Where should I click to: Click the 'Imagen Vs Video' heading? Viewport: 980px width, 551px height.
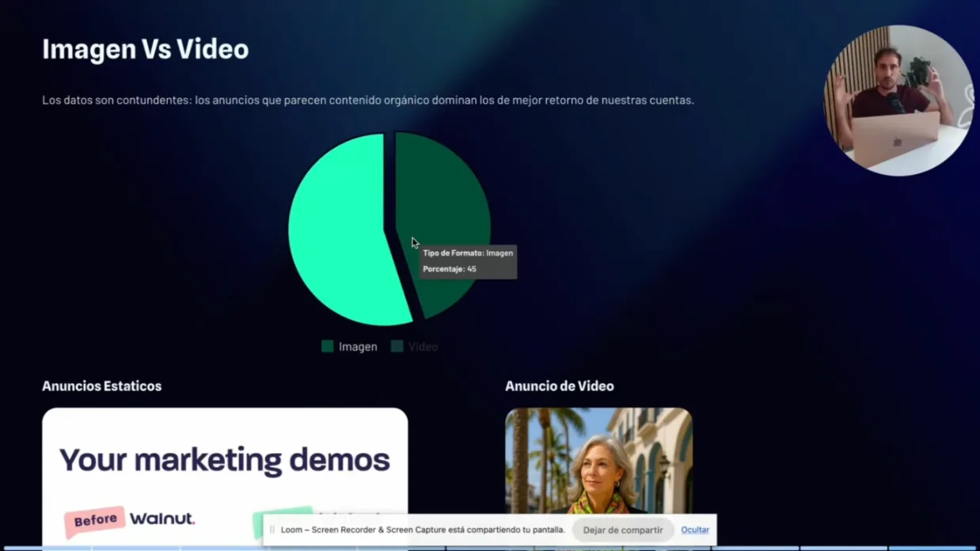(146, 49)
